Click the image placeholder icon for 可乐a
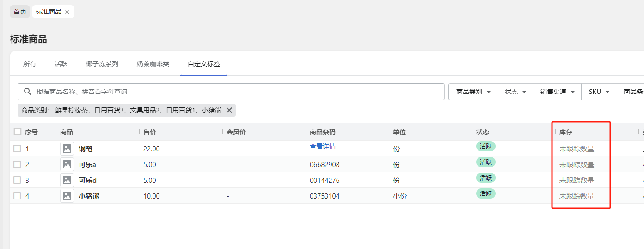Screen dimensions: 644x249 pyautogui.click(x=67, y=164)
